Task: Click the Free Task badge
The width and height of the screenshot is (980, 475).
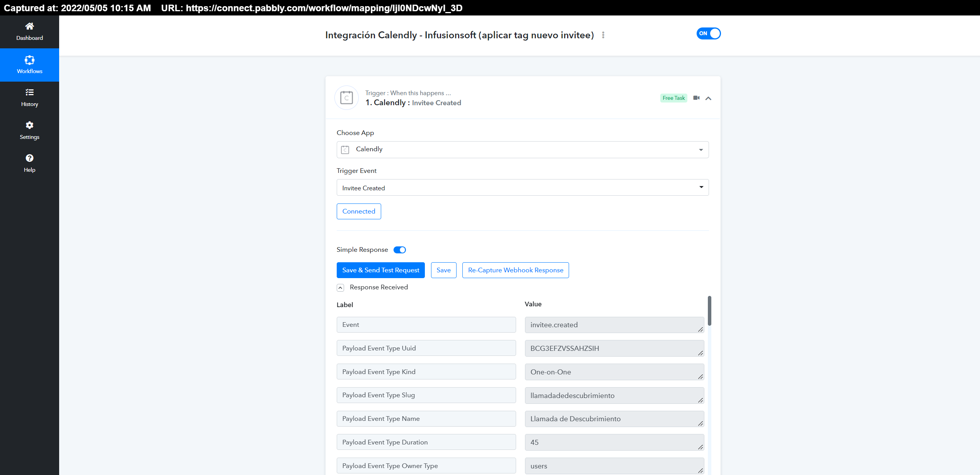Action: pos(674,98)
